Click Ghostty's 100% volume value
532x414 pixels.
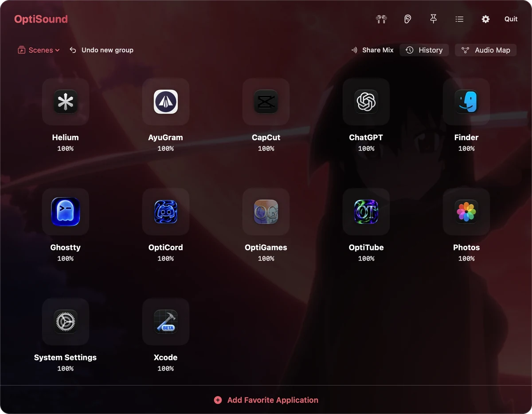click(x=66, y=259)
